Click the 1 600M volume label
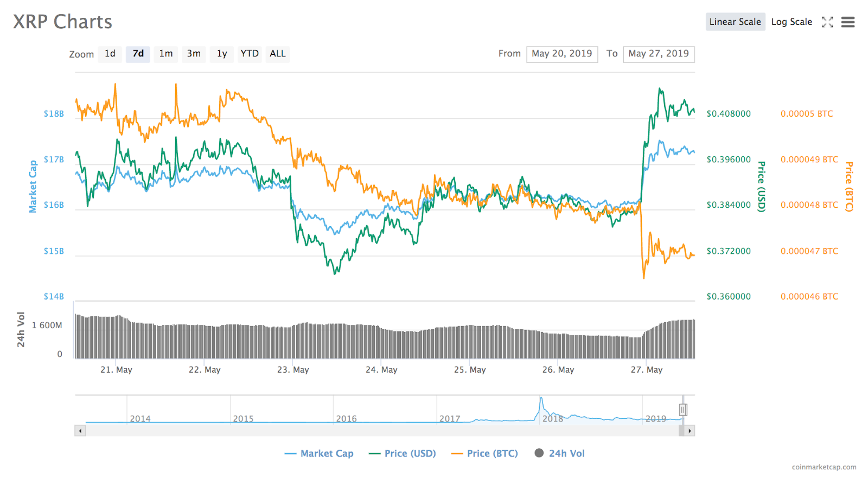 pyautogui.click(x=47, y=326)
